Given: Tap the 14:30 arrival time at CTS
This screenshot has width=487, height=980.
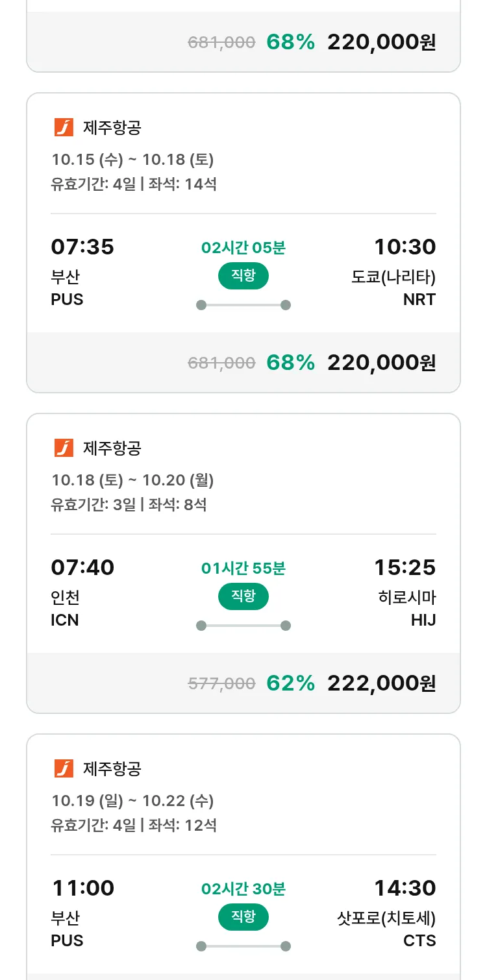Looking at the screenshot, I should coord(405,888).
